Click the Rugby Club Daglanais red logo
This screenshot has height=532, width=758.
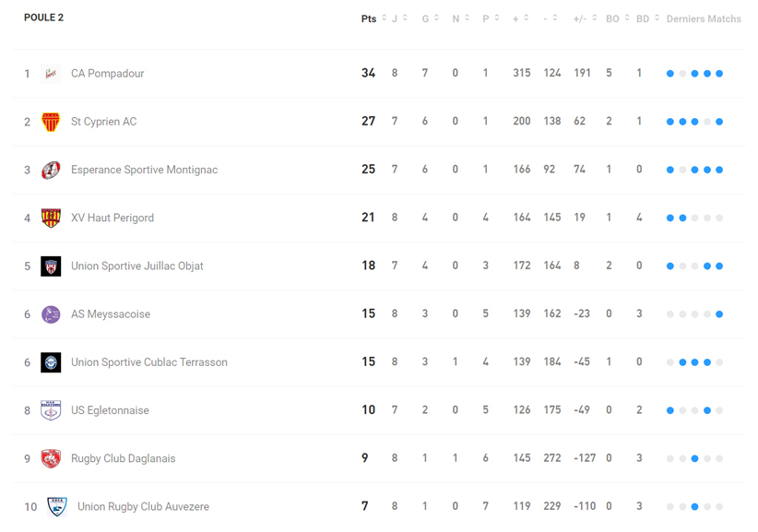[51, 458]
